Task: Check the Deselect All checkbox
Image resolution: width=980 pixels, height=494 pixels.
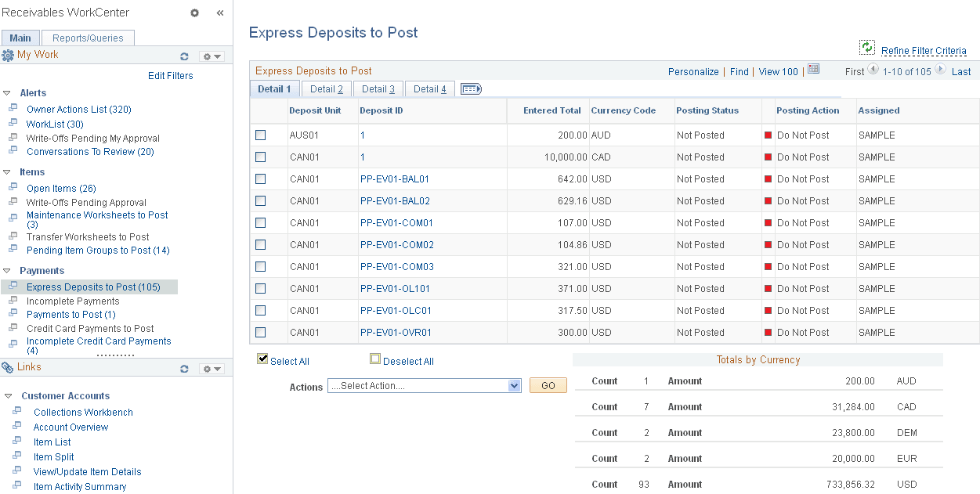Action: tap(375, 358)
